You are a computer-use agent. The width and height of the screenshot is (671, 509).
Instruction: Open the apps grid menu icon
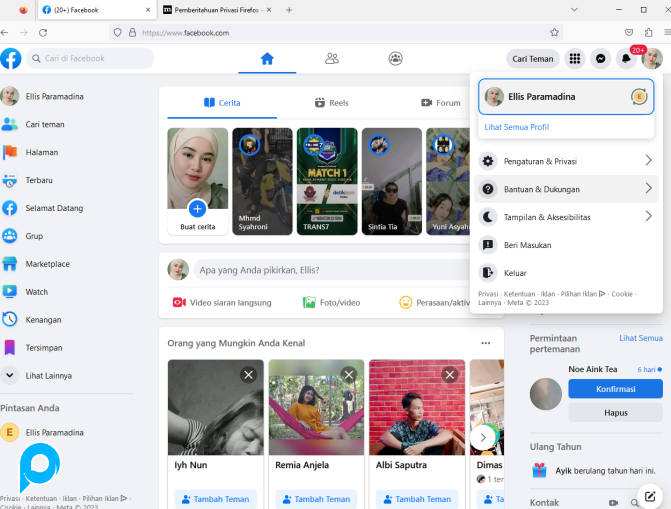click(575, 59)
